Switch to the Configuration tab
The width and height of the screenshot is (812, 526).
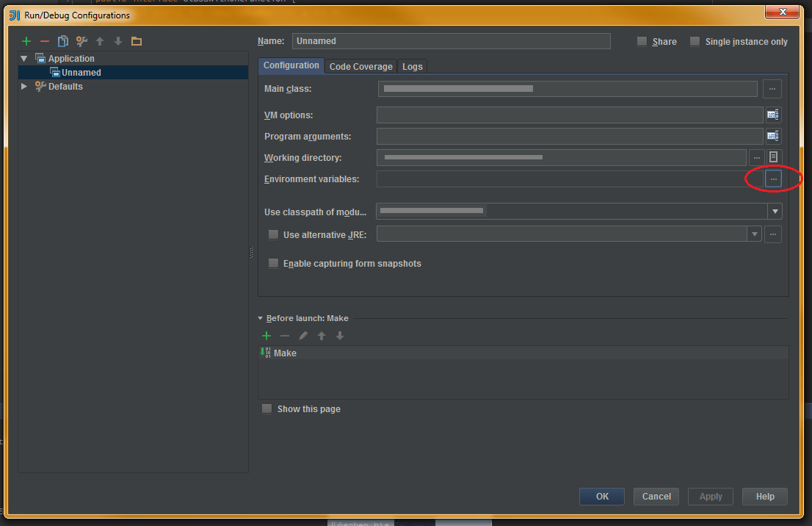(291, 65)
